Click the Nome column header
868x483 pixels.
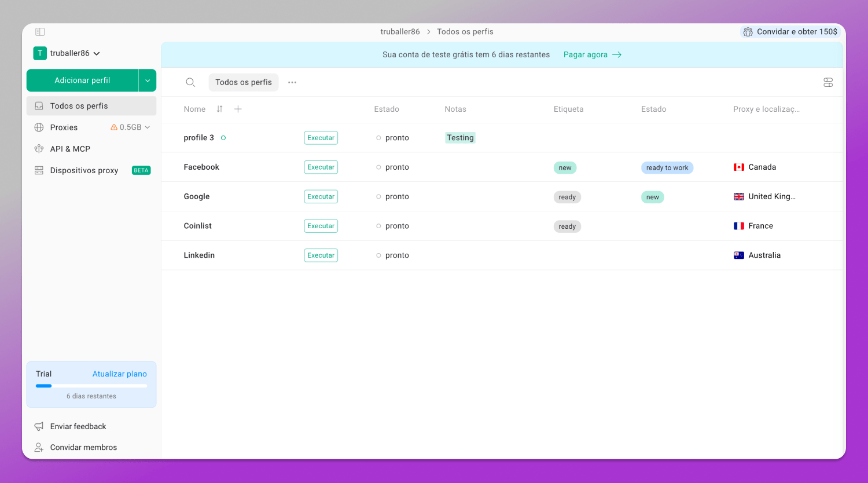(x=194, y=109)
